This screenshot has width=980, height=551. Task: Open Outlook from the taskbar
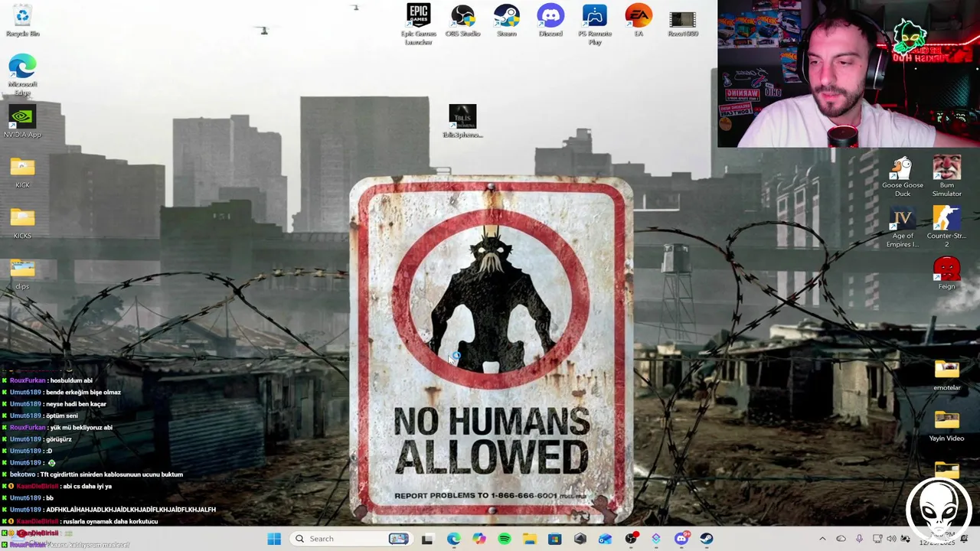point(605,539)
